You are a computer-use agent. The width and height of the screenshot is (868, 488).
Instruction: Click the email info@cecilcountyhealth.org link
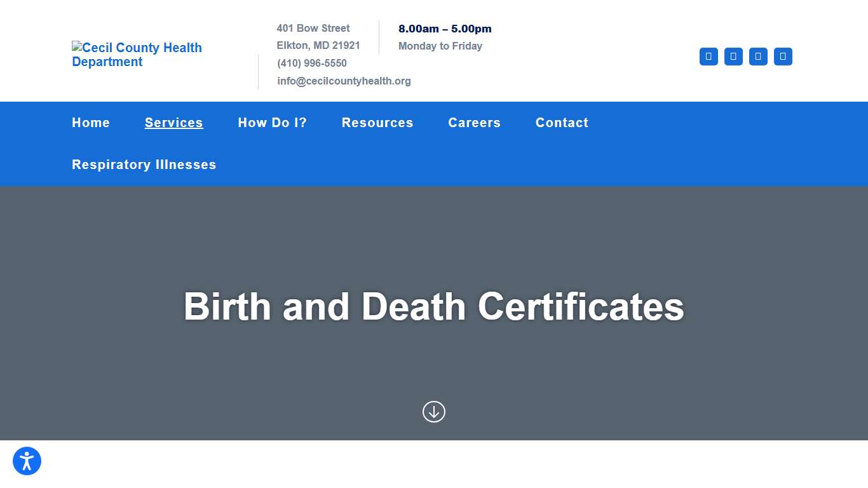(344, 81)
